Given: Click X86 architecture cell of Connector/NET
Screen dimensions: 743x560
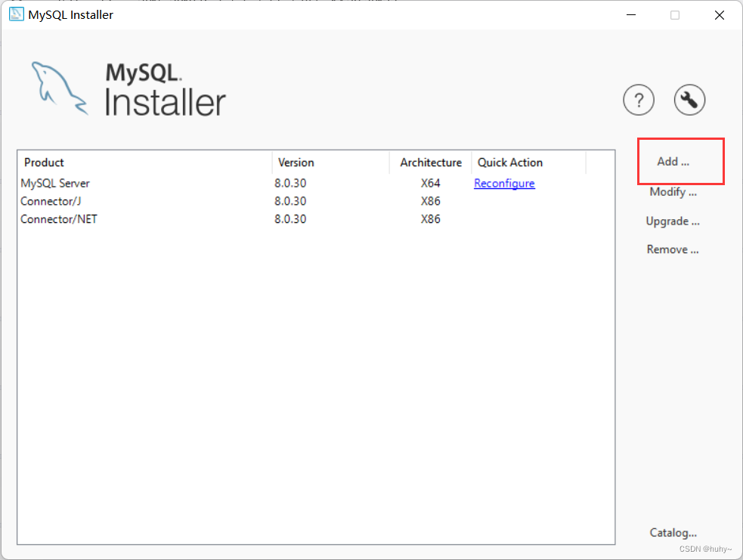Looking at the screenshot, I should click(430, 219).
